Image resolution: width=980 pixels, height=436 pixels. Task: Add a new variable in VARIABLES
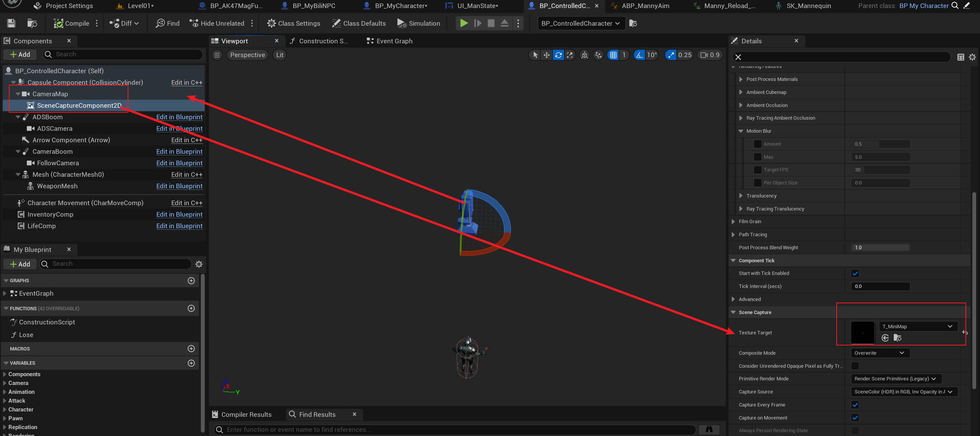[191, 363]
